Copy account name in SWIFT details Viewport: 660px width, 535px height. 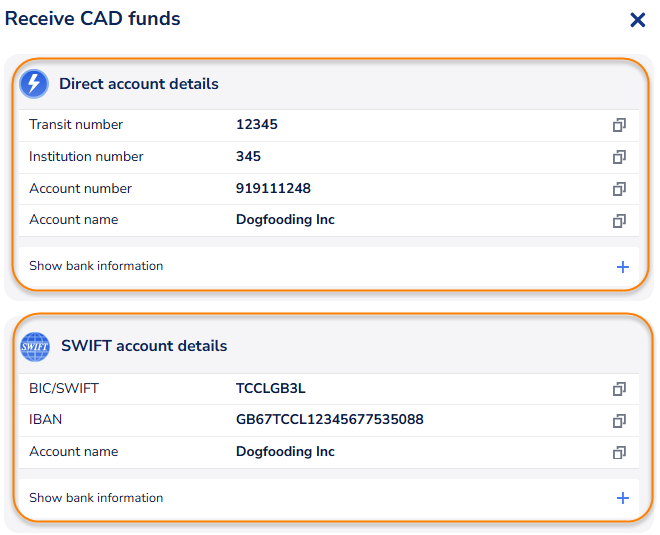pyautogui.click(x=619, y=452)
